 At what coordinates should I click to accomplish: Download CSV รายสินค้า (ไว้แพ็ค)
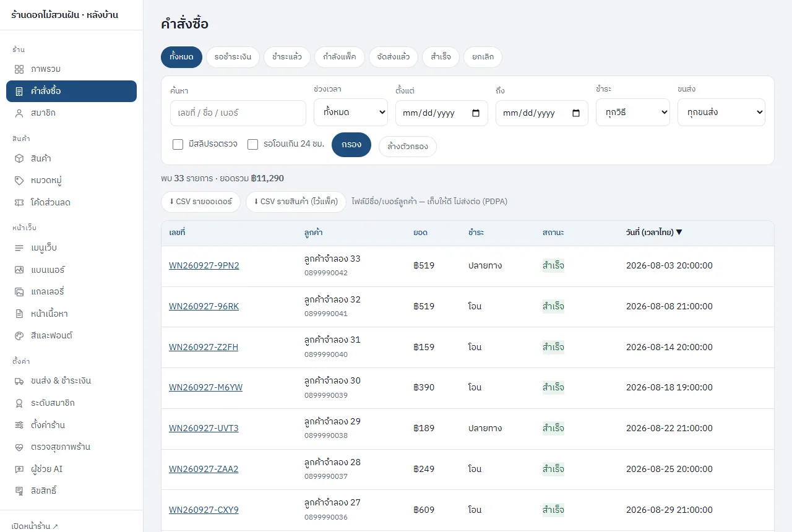tap(296, 202)
